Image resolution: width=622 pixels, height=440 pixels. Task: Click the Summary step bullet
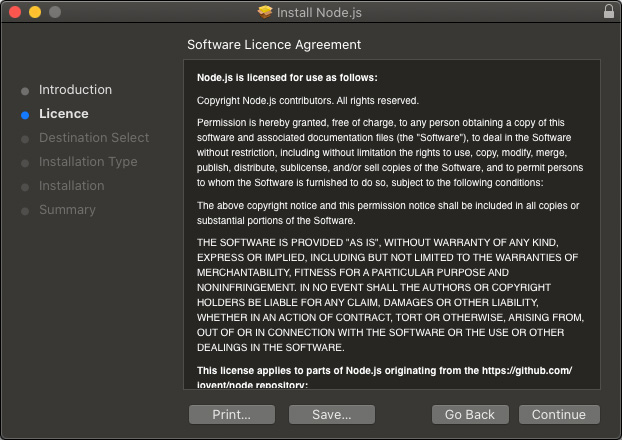(25, 210)
